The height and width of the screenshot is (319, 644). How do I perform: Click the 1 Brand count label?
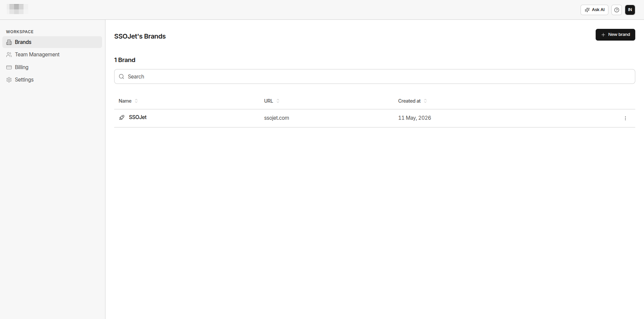(x=125, y=60)
